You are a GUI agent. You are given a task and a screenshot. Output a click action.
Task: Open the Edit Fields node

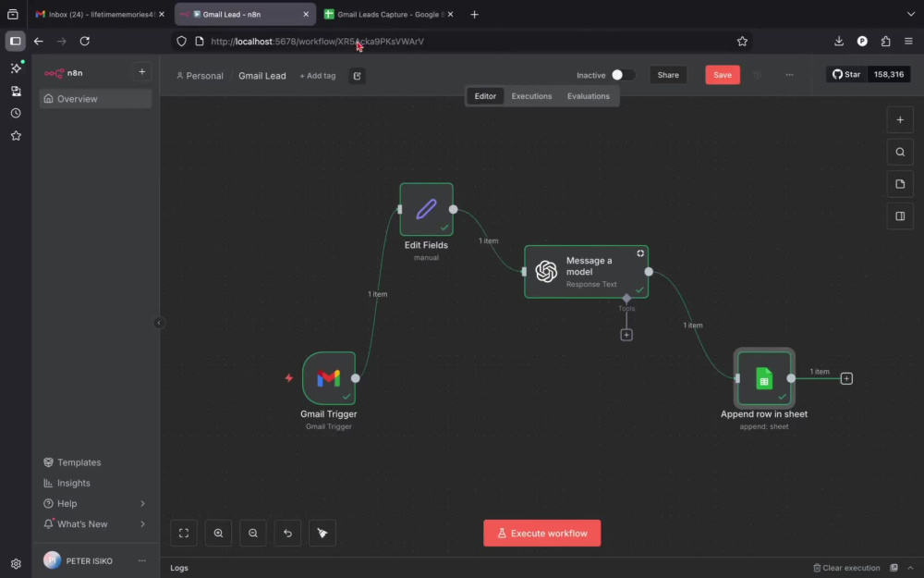click(x=426, y=209)
